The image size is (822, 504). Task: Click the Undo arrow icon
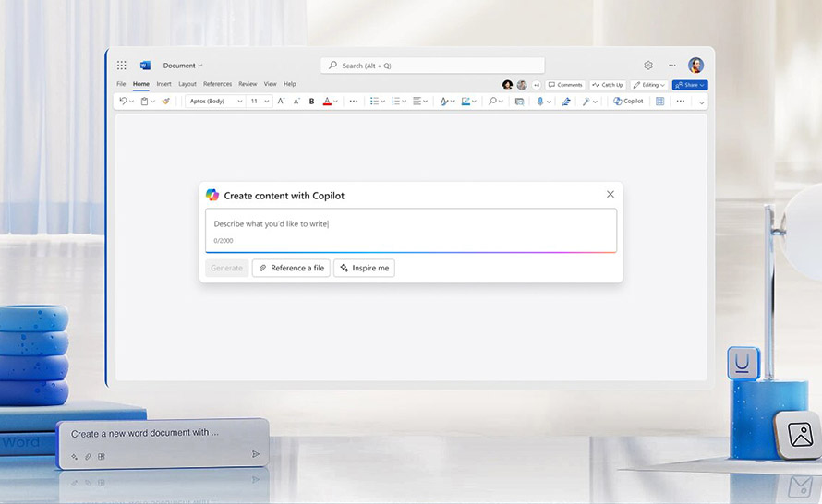coord(123,102)
